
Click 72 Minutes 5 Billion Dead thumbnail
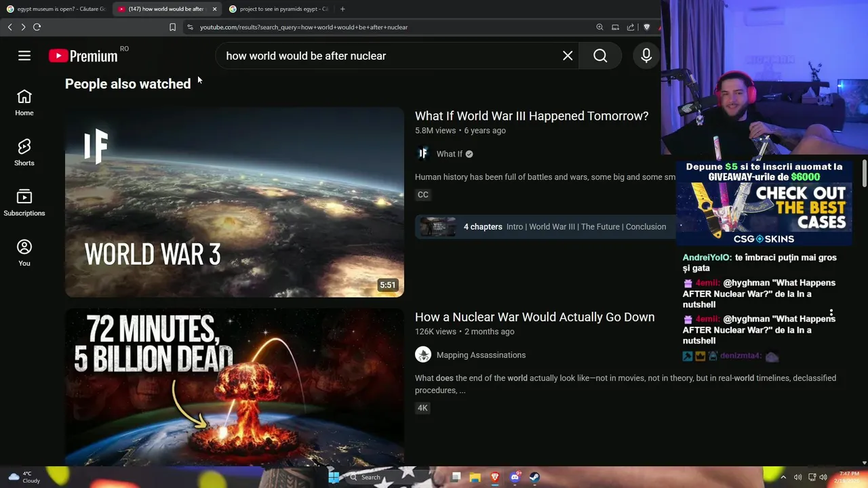pyautogui.click(x=235, y=387)
